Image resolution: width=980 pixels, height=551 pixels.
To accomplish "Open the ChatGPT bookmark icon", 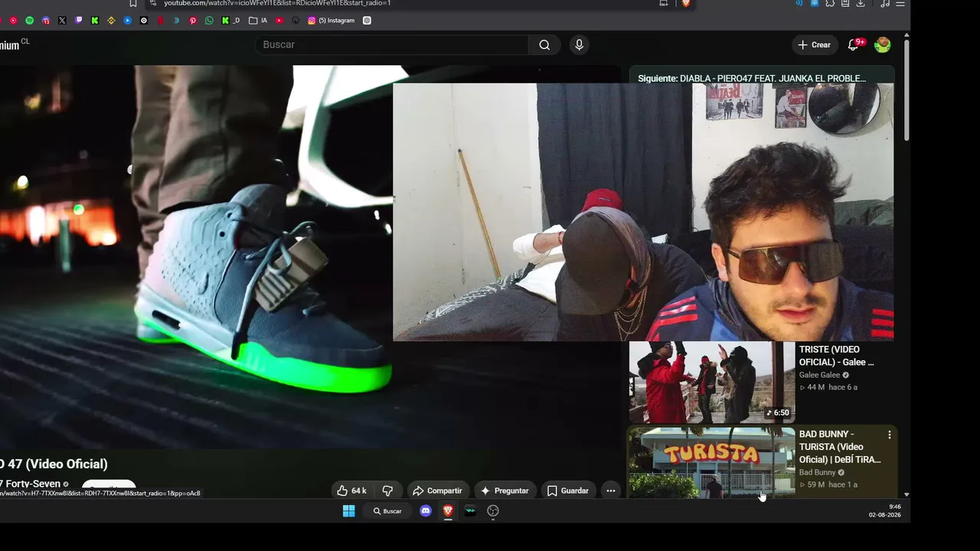I will (x=367, y=21).
